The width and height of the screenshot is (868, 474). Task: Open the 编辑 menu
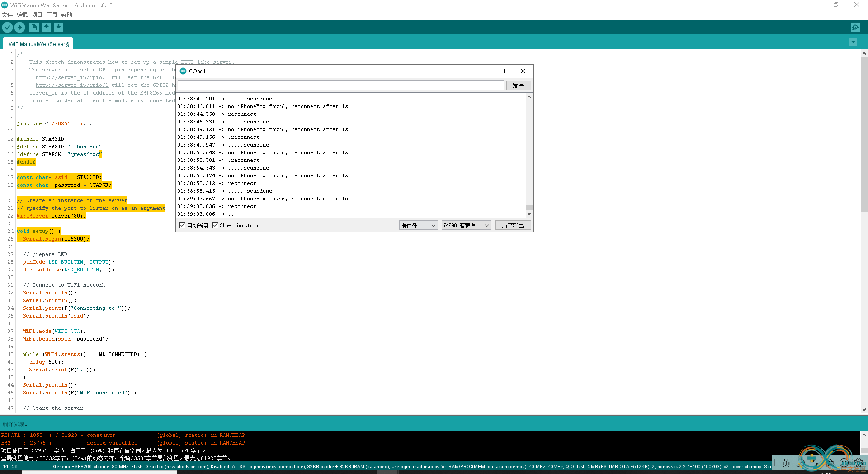tap(22, 14)
